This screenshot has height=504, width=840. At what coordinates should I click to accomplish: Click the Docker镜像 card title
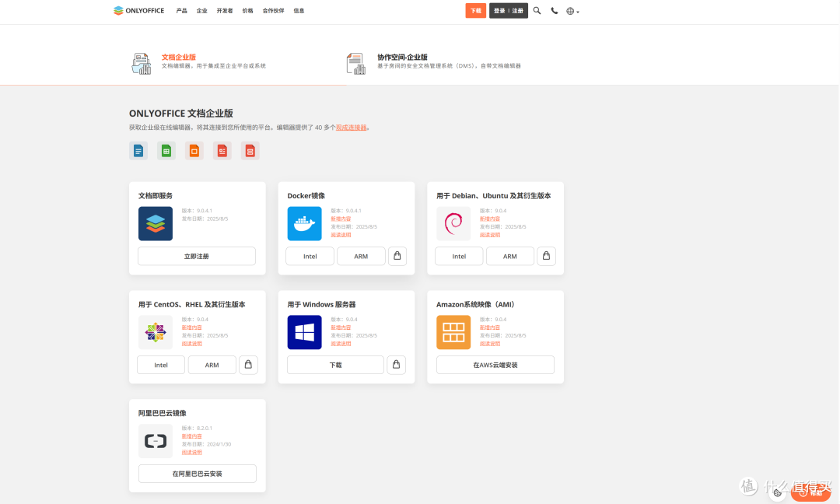click(x=306, y=195)
